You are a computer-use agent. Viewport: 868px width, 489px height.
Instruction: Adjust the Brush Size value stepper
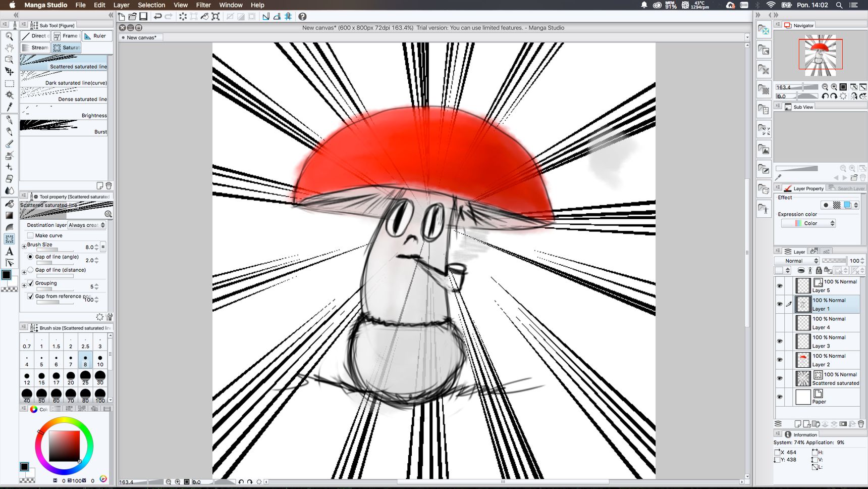[97, 247]
